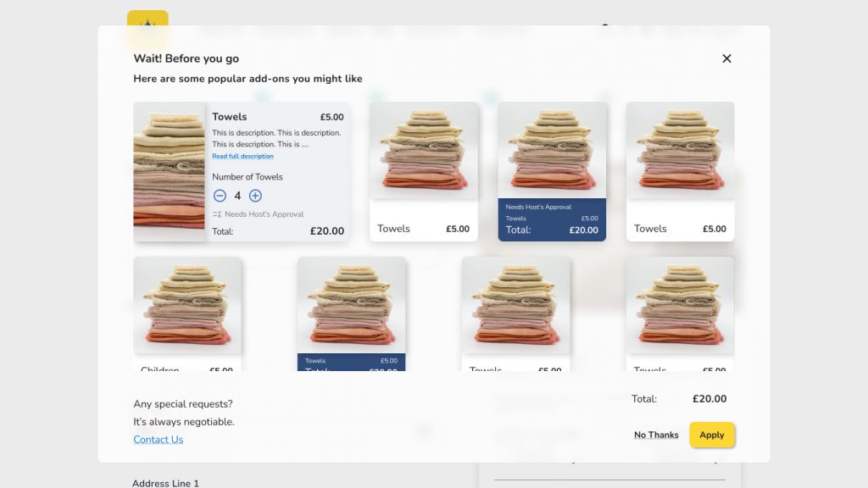Click the Towels title in expanded card

pyautogui.click(x=229, y=117)
